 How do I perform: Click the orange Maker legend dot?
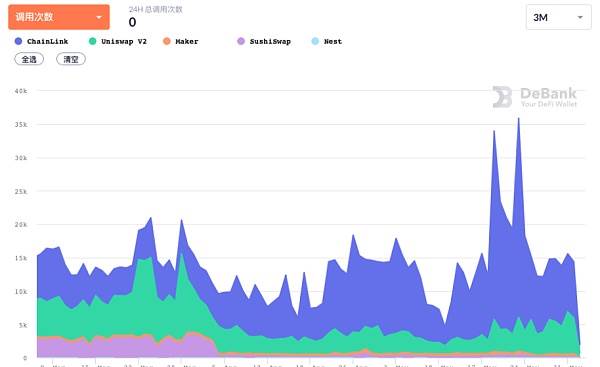[167, 41]
